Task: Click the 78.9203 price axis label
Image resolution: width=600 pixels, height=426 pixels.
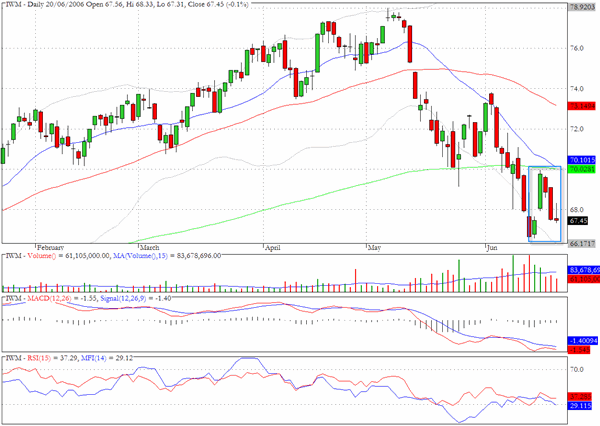Action: pos(582,7)
